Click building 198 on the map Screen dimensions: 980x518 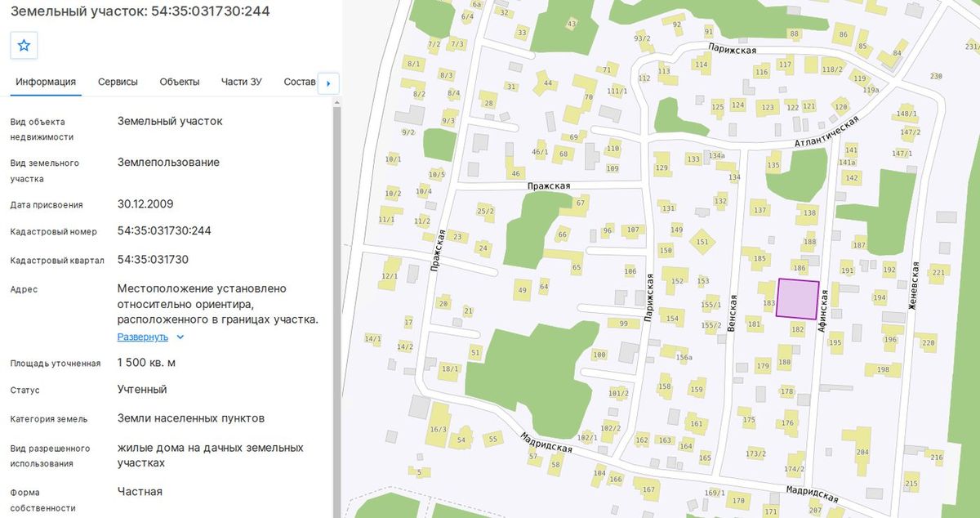882,369
